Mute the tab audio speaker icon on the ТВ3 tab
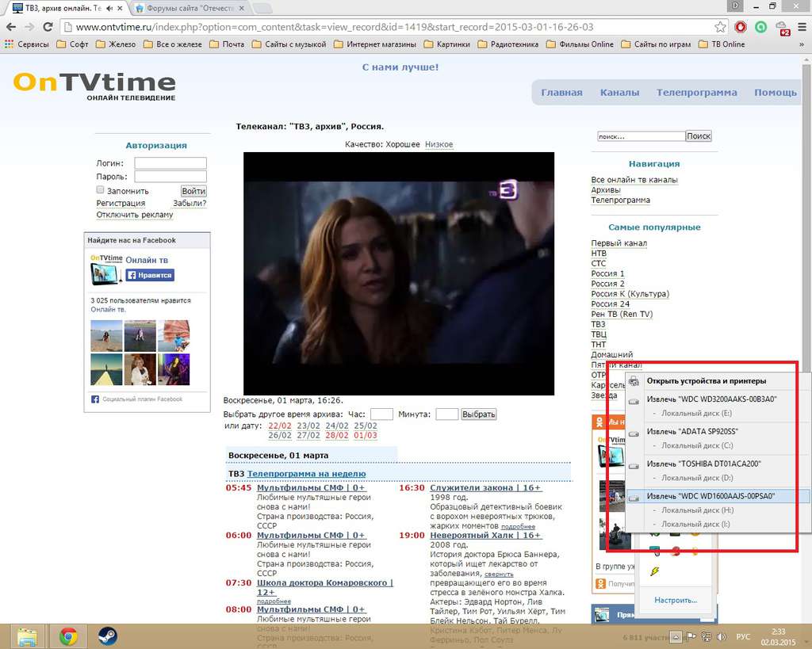Viewport: 812px width, 649px height. coord(109,8)
